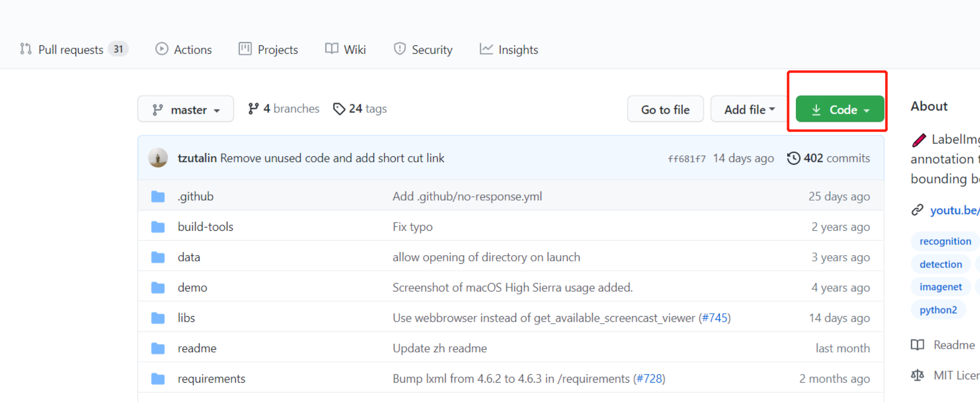Click tzutalin's avatar image

pyautogui.click(x=158, y=158)
